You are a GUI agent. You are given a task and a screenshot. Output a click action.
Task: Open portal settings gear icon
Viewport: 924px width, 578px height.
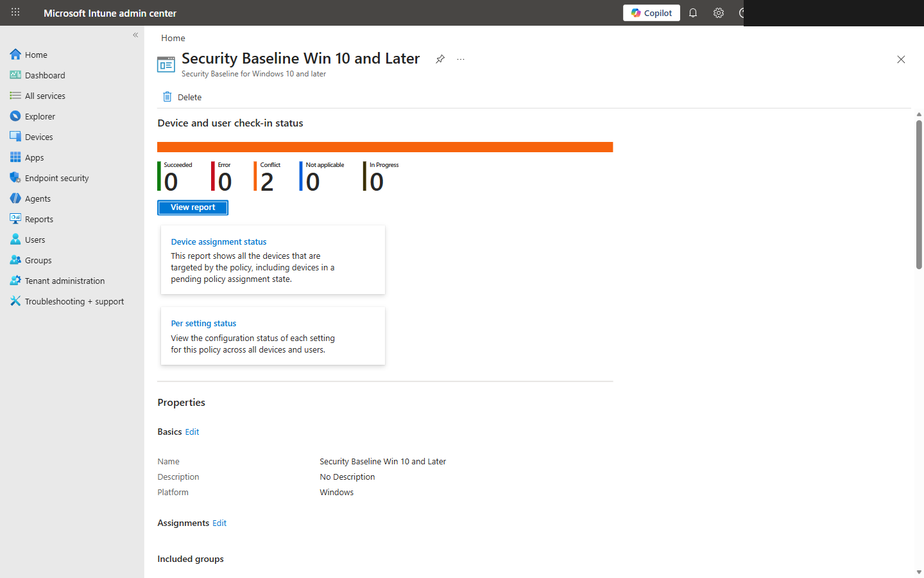(x=719, y=13)
